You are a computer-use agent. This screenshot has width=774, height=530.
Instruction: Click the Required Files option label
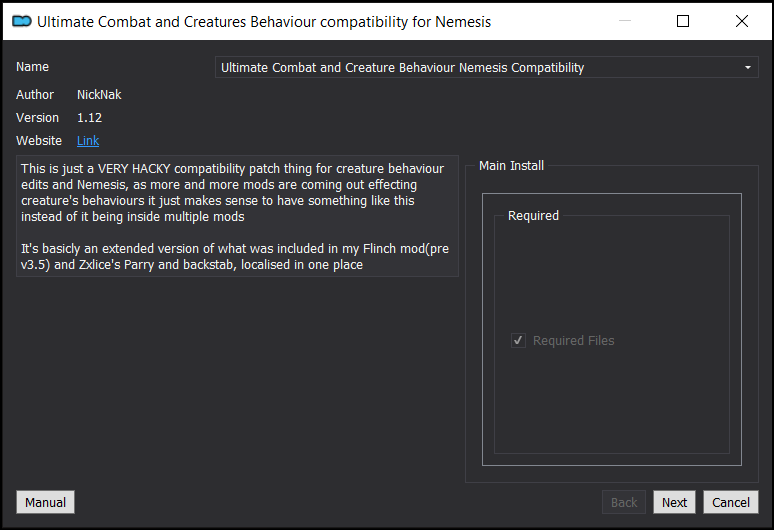point(573,341)
